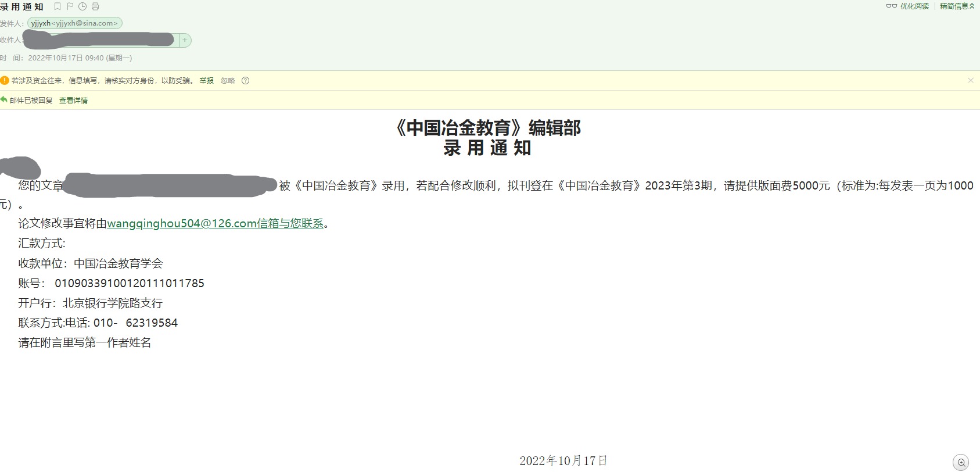This screenshot has width=980, height=472.
Task: Click the clock reminder icon
Action: [x=82, y=6]
